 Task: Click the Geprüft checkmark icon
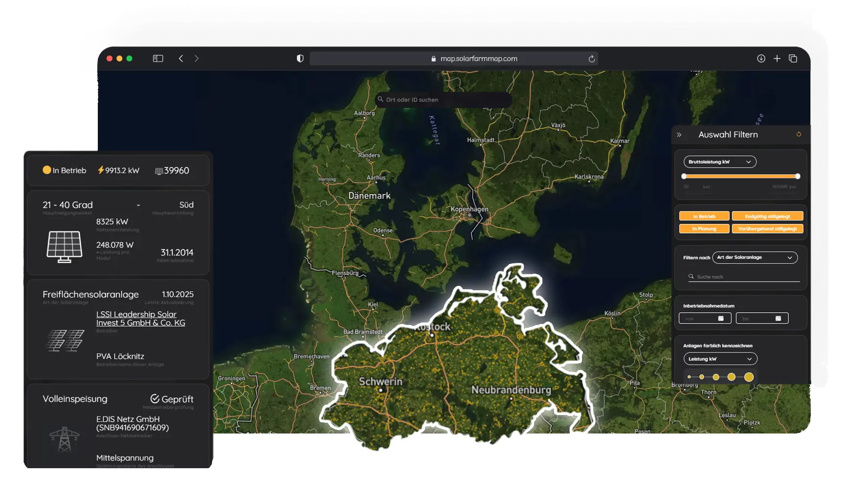[x=156, y=398]
